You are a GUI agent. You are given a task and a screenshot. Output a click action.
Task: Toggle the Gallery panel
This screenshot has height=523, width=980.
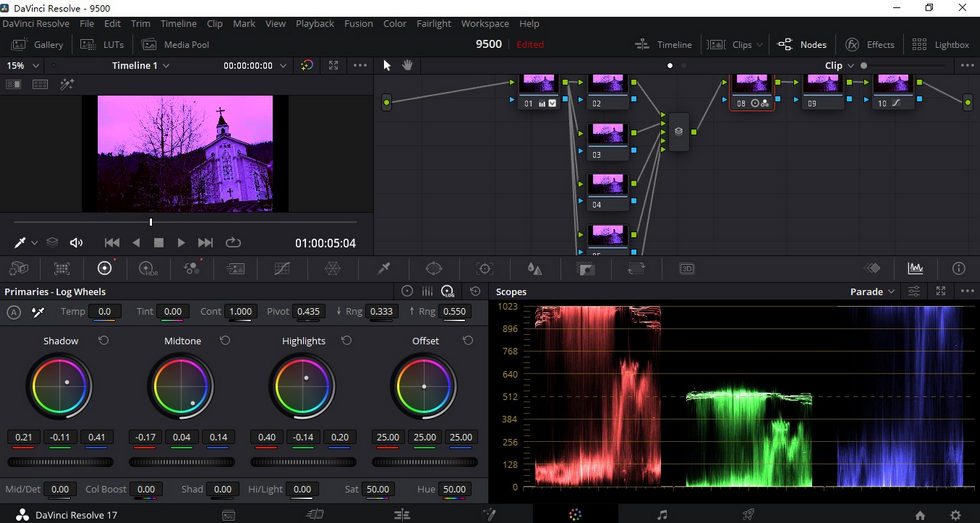pos(38,44)
